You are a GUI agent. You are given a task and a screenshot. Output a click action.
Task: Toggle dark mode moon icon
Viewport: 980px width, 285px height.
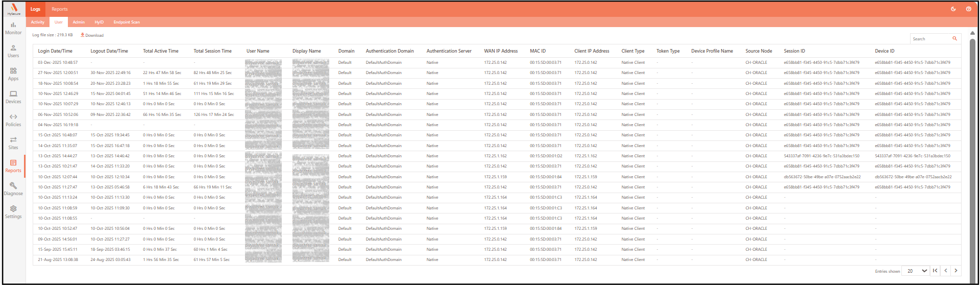pos(953,9)
